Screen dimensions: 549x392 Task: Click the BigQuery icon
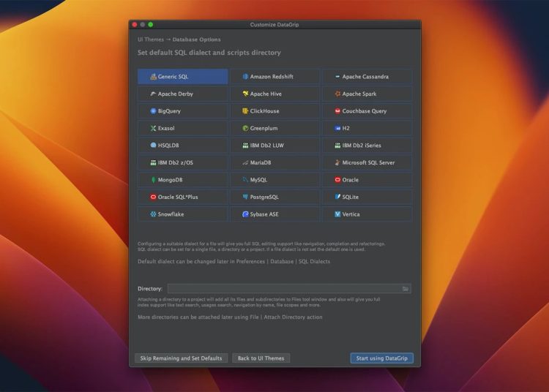click(154, 111)
